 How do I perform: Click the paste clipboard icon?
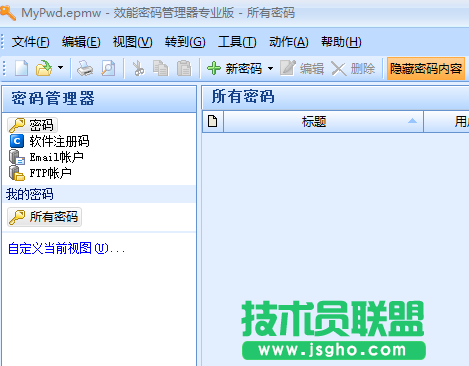click(184, 68)
